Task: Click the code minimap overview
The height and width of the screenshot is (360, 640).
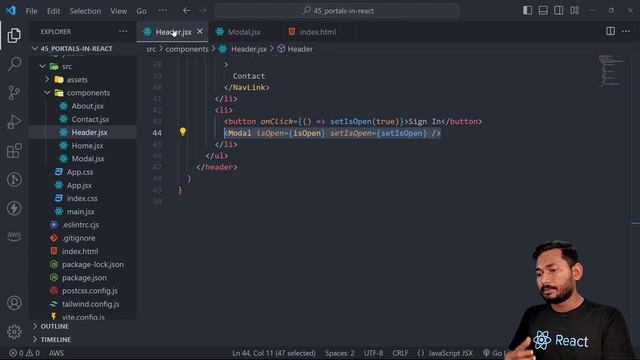Action: [611, 71]
